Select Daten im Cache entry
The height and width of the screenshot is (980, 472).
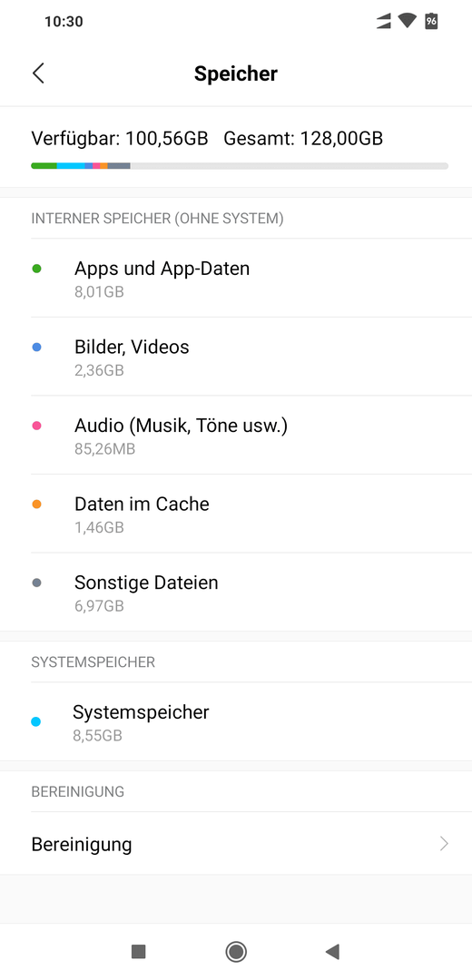[x=236, y=514]
